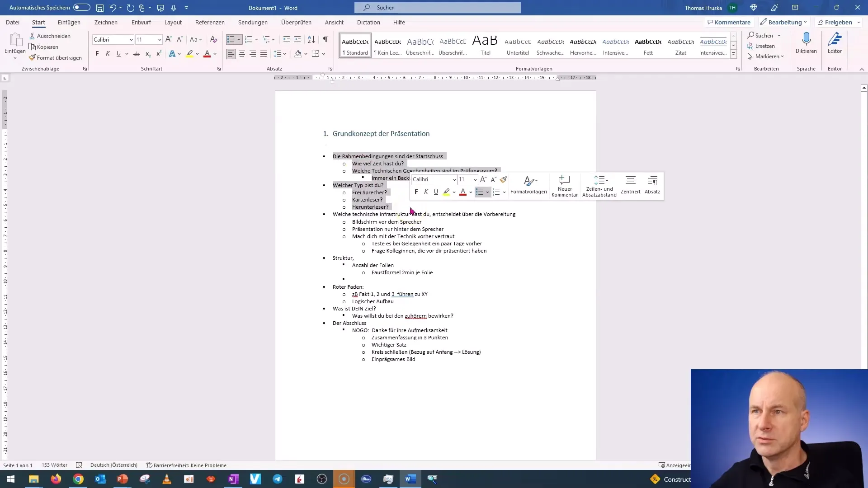The height and width of the screenshot is (488, 868).
Task: Open ribbon font name dropdown Calibri
Action: 131,40
